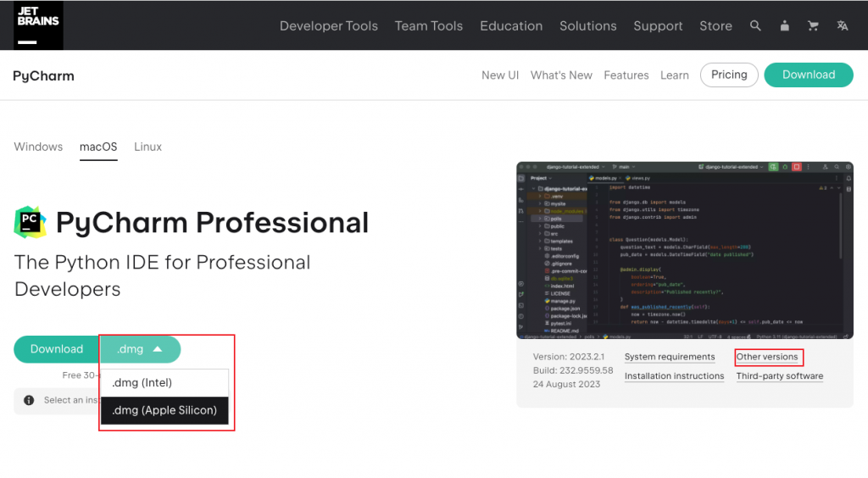Screen dimensions: 868x478
Task: Click the Version: 2023.2.1 text
Action: point(569,357)
